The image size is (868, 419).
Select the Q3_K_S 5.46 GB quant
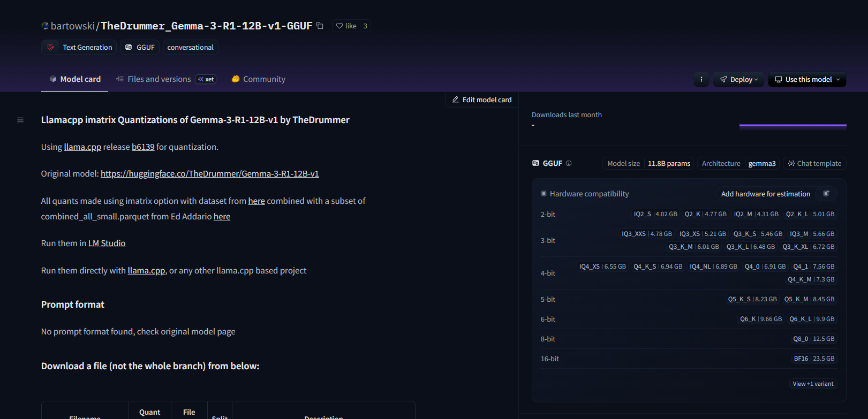tap(758, 234)
